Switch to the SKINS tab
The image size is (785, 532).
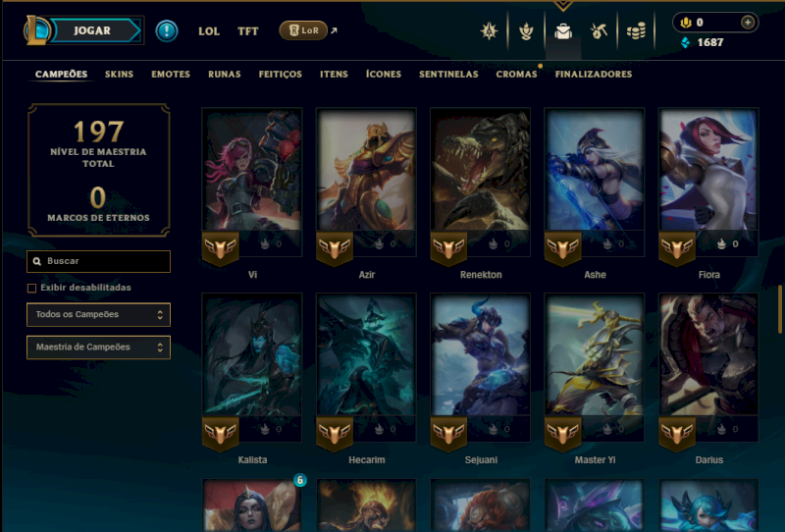coord(119,75)
